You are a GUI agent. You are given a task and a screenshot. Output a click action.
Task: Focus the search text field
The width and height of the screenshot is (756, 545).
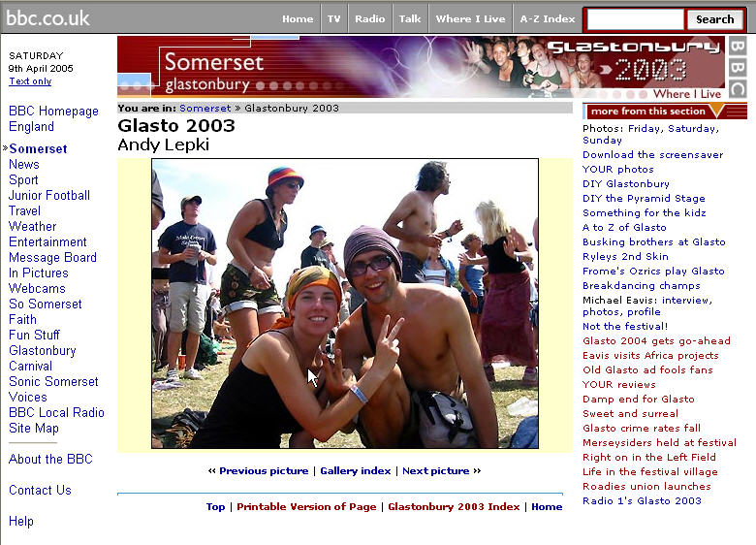[636, 19]
